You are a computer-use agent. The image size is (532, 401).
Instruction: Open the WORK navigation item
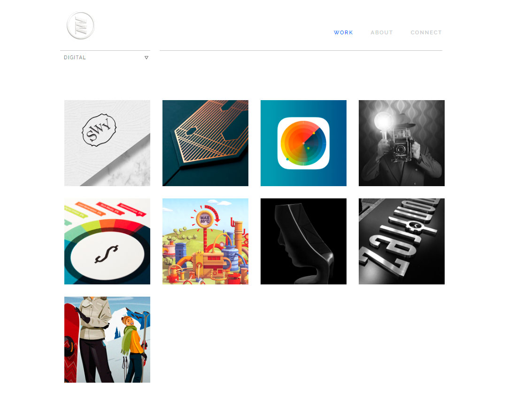tap(343, 32)
